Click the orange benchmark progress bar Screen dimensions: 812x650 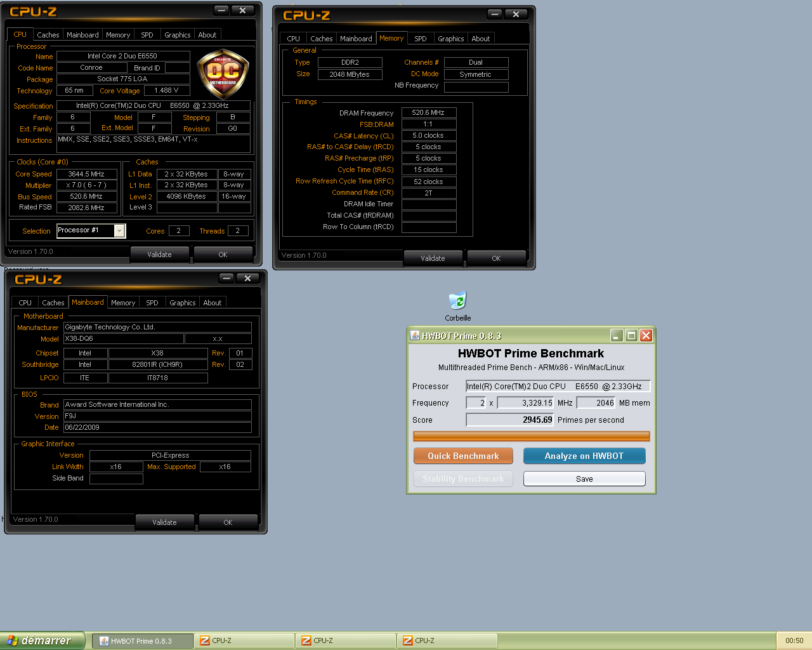(532, 436)
